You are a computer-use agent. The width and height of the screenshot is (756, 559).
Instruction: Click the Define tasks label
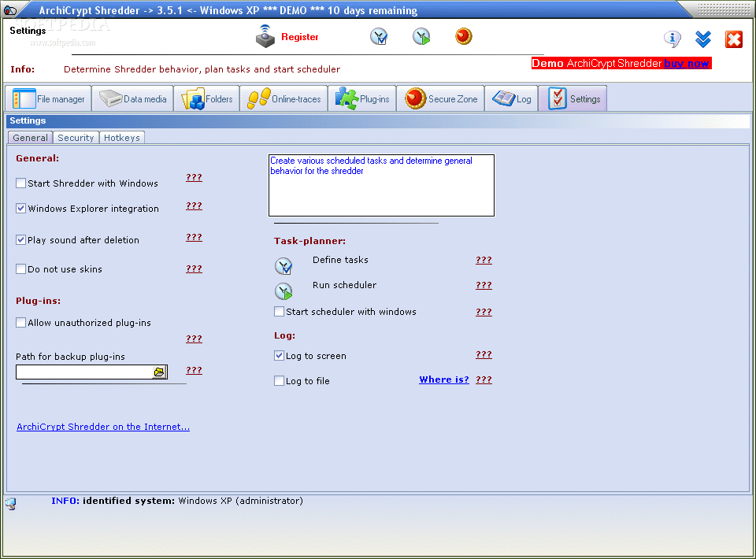[x=340, y=260]
